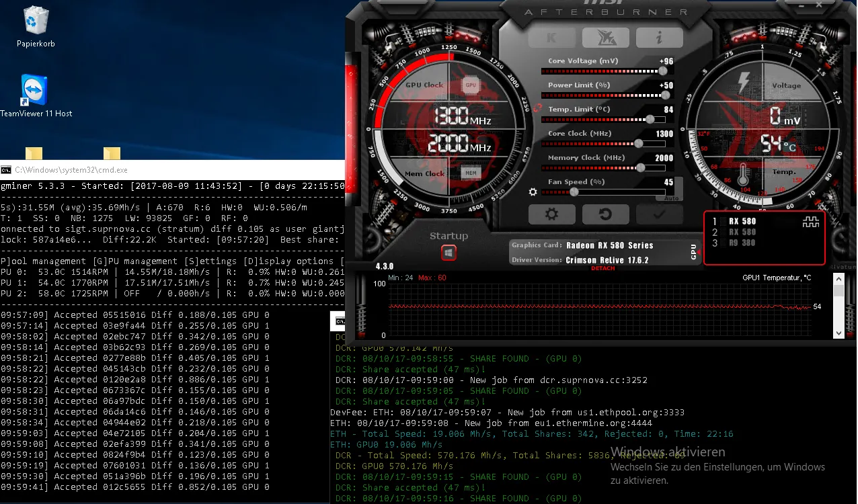Click the Core Clock value 1300
Screen dimensions: 858x504
[x=664, y=134]
